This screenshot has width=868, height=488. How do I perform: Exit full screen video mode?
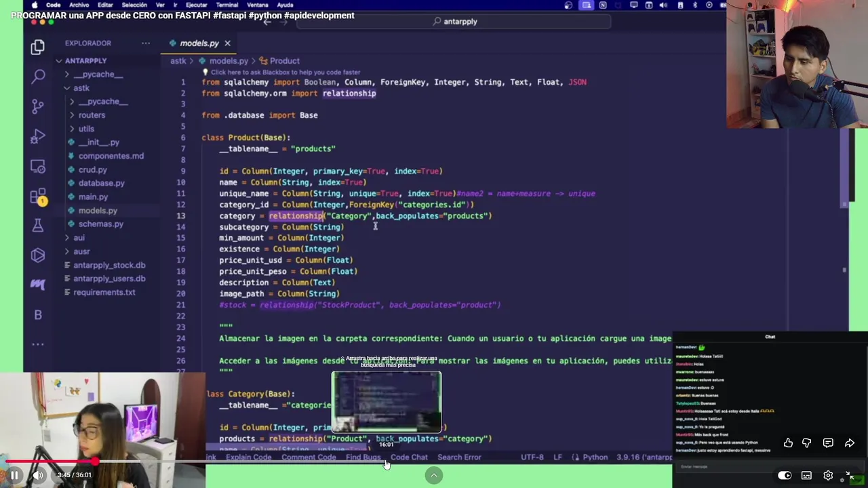[x=850, y=475]
